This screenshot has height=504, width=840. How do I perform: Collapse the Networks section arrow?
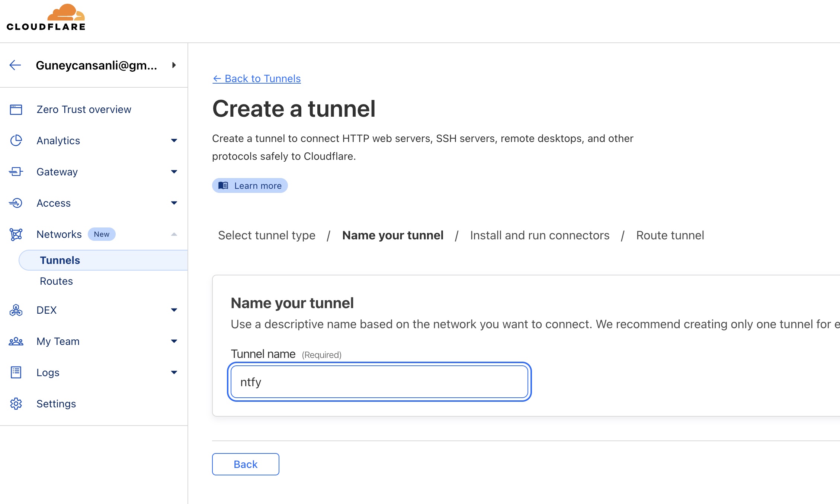pos(174,234)
